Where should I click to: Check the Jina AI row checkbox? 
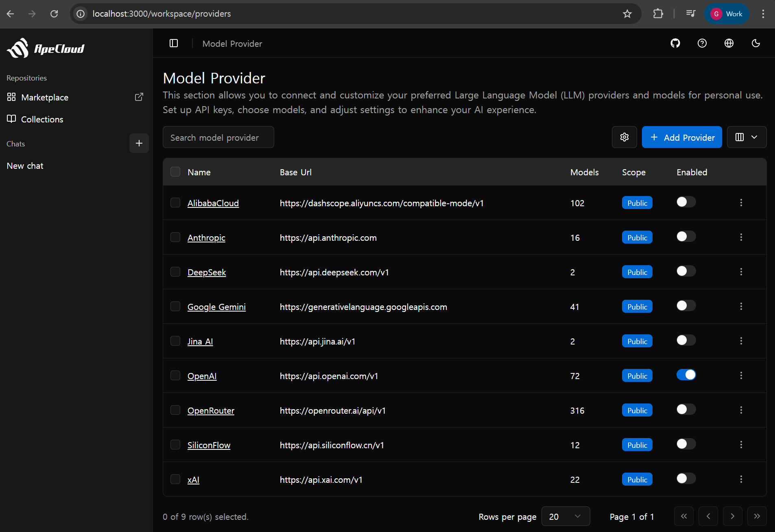pos(175,341)
